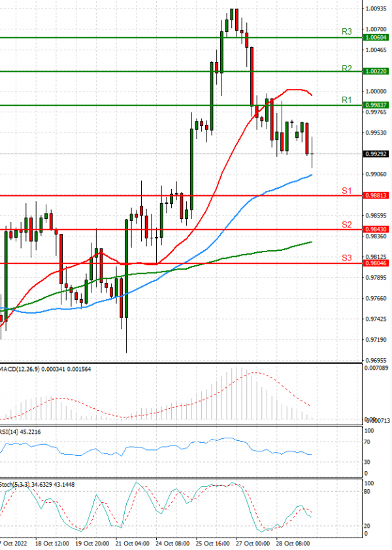Select the 1.00604 price tag
Viewport: 392px width, 550px height.
pos(376,37)
